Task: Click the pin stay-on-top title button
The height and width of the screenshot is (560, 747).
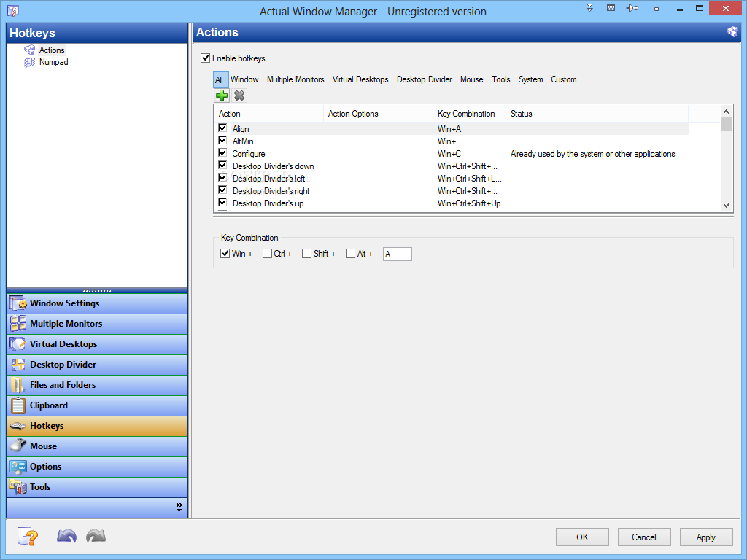Action: pyautogui.click(x=632, y=8)
